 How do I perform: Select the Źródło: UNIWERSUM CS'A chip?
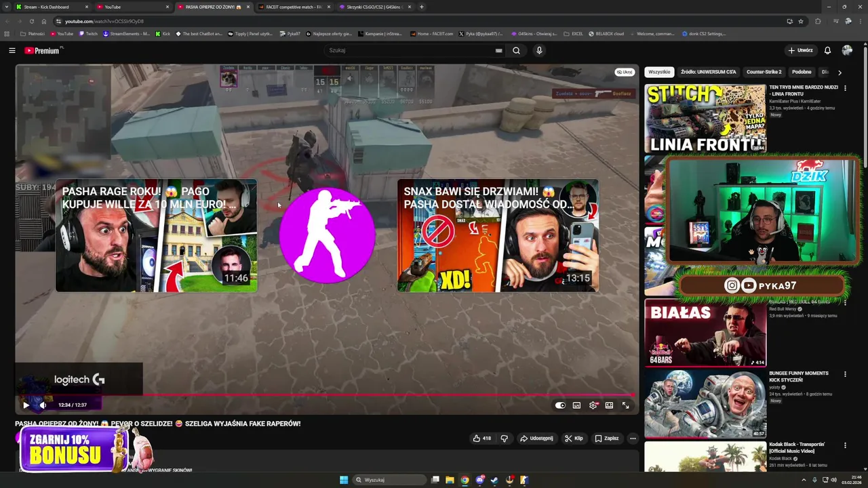tap(708, 72)
